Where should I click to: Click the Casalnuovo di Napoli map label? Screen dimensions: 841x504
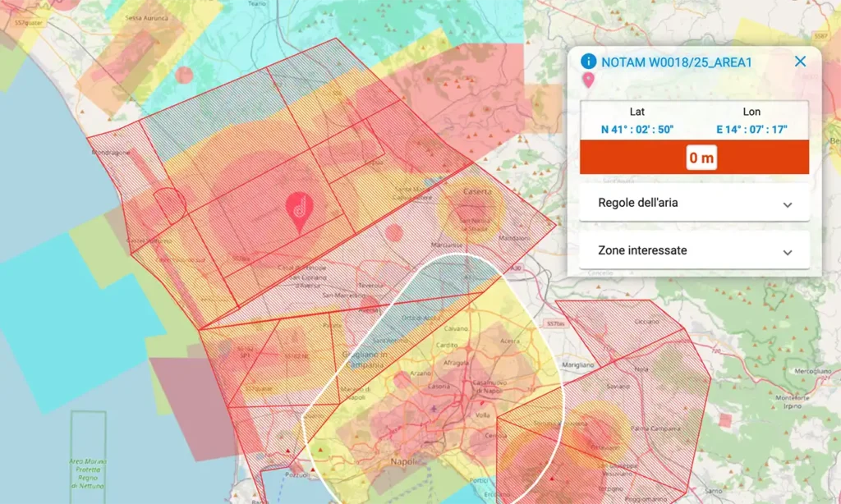point(489,386)
